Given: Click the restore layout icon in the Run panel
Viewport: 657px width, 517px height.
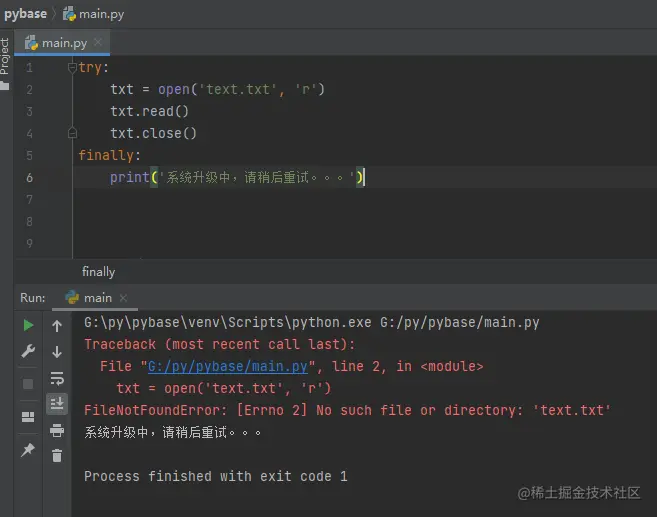Looking at the screenshot, I should [x=28, y=417].
